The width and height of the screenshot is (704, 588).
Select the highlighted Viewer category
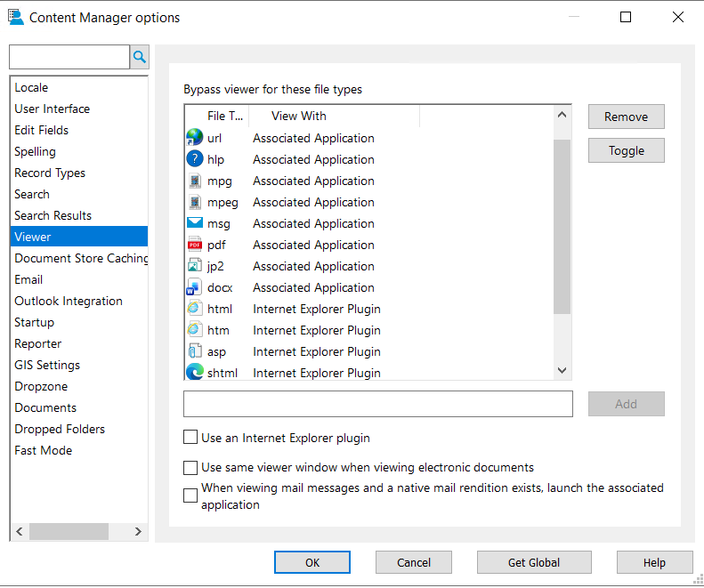tap(79, 237)
